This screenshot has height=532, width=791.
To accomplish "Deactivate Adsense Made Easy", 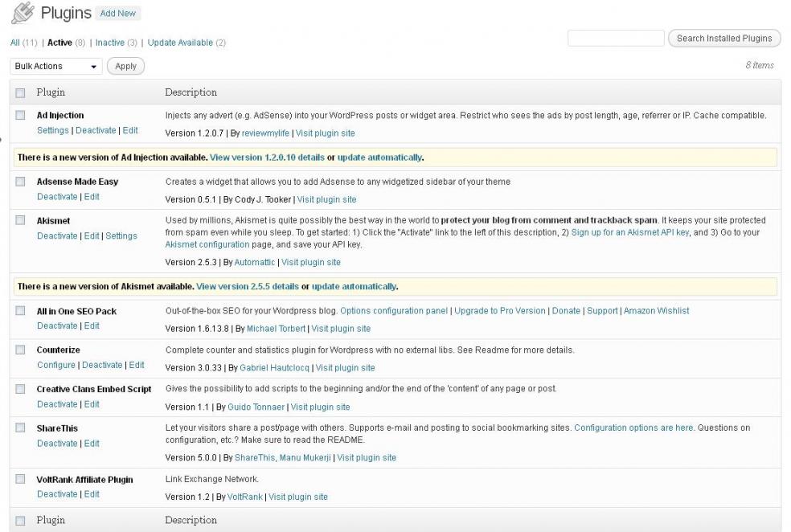I will click(57, 197).
